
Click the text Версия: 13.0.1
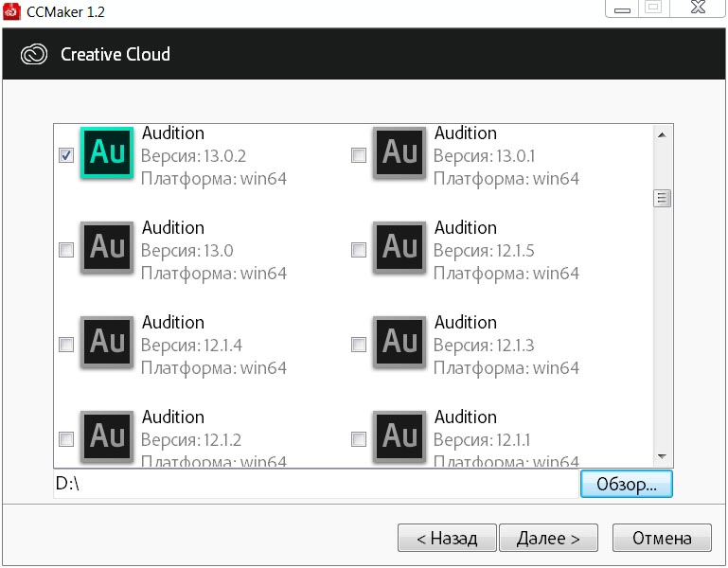(485, 156)
